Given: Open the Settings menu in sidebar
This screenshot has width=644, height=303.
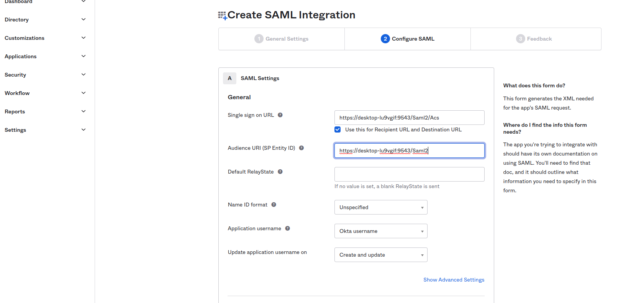Looking at the screenshot, I should click(x=15, y=130).
